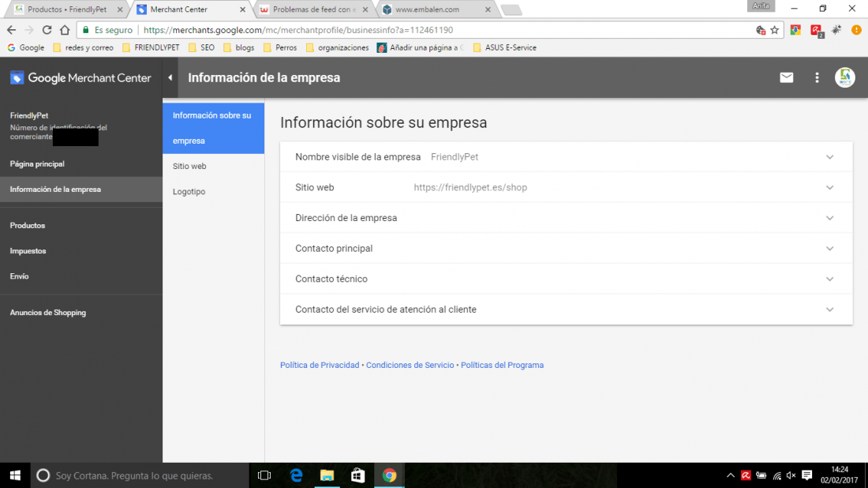Open the FRIENDLYPET bookmarks folder
The height and width of the screenshot is (488, 868).
click(x=151, y=47)
